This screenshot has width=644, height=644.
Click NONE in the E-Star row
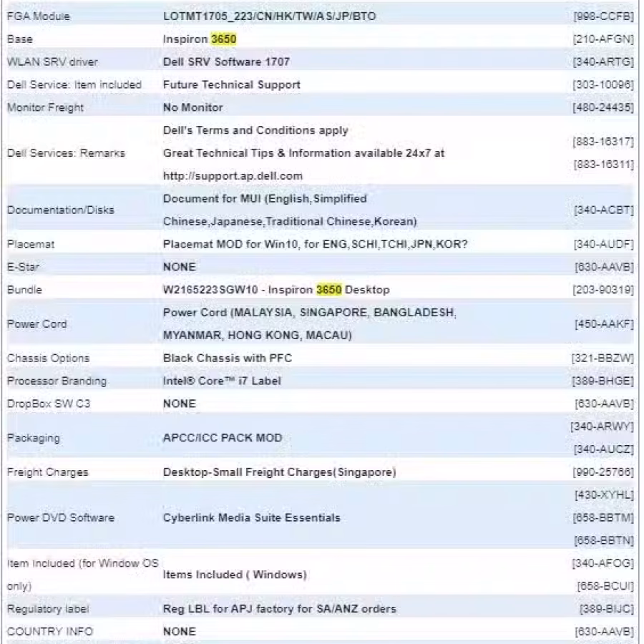180,267
